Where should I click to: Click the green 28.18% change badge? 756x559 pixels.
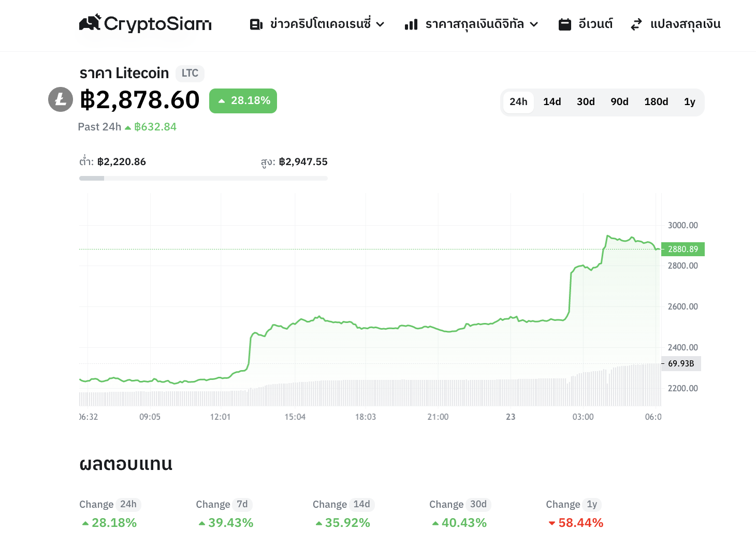(243, 100)
